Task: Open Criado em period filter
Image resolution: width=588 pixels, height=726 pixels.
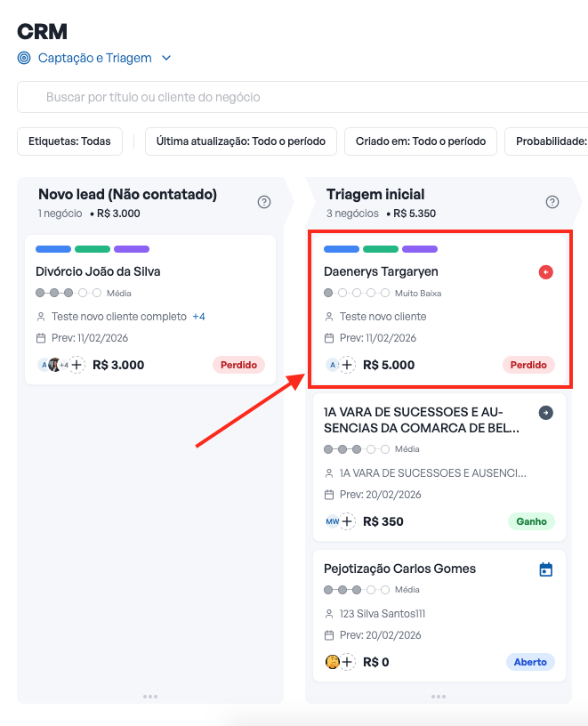Action: click(421, 141)
